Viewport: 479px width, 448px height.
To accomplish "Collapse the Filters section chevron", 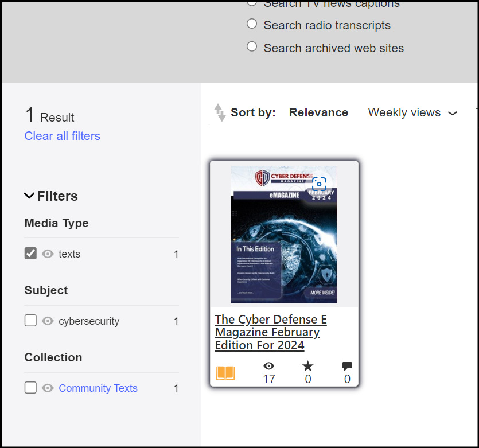I will [29, 196].
